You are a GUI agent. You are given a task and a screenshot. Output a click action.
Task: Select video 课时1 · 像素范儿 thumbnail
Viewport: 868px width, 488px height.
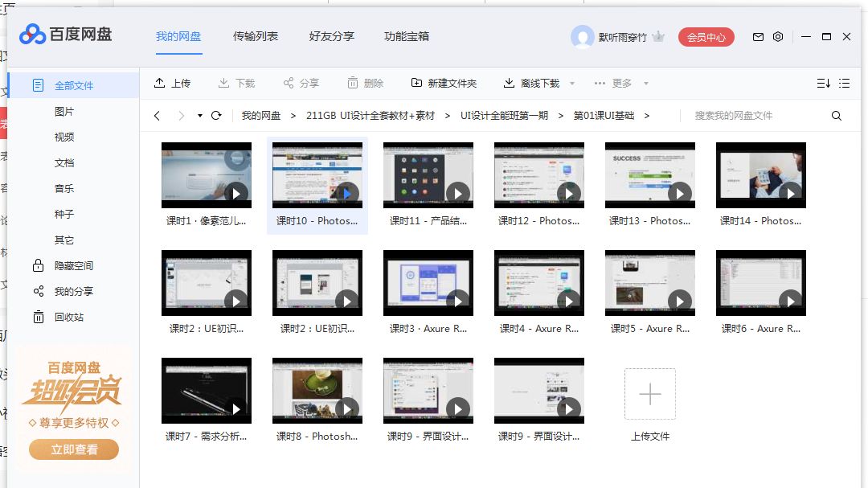point(207,175)
